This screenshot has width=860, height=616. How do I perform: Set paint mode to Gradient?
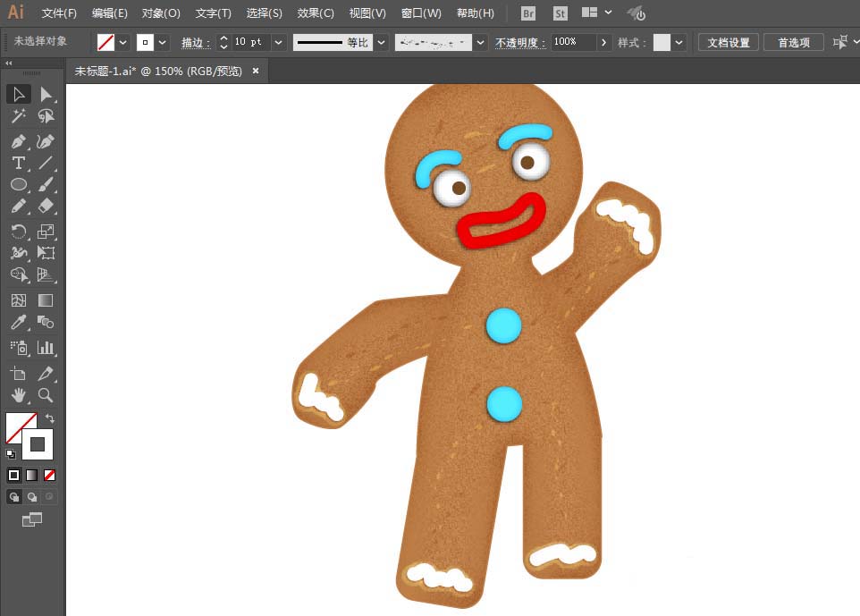[x=32, y=475]
